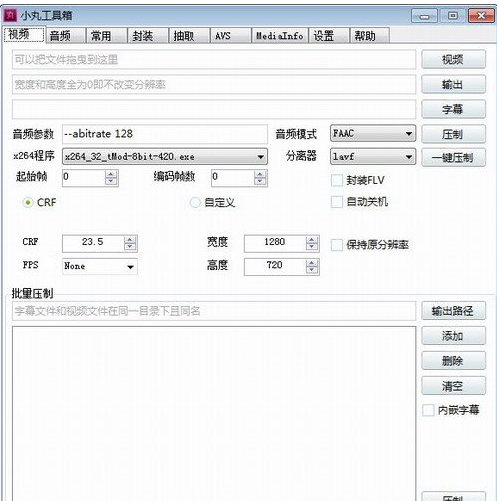The height and width of the screenshot is (501, 497).
Task: Toggle the 自动关机 auto shutdown checkbox
Action: 337,202
